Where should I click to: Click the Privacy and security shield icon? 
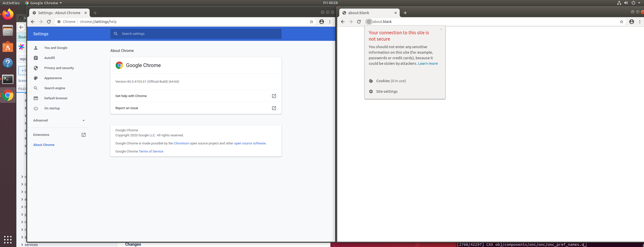(36, 68)
